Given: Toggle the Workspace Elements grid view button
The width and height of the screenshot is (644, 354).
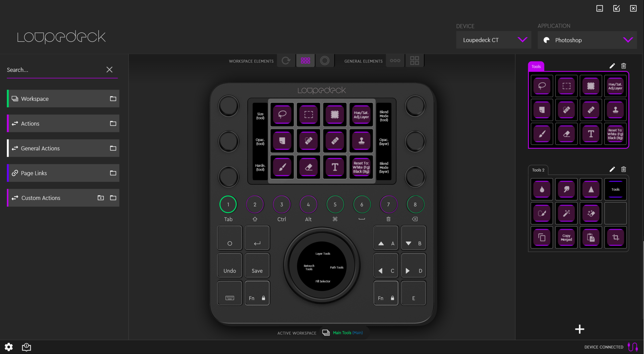Looking at the screenshot, I should tap(305, 61).
